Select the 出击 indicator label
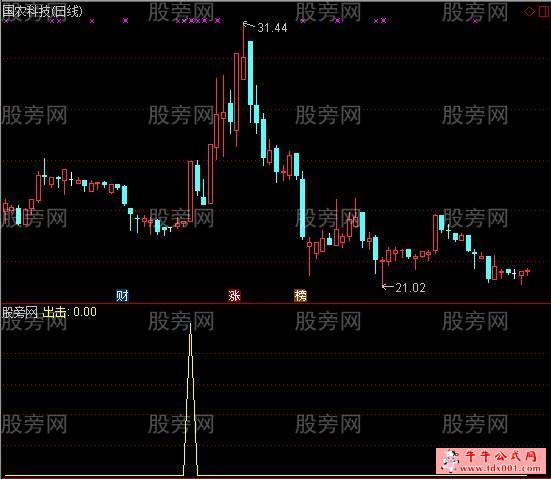The width and height of the screenshot is (551, 479). pyautogui.click(x=54, y=312)
